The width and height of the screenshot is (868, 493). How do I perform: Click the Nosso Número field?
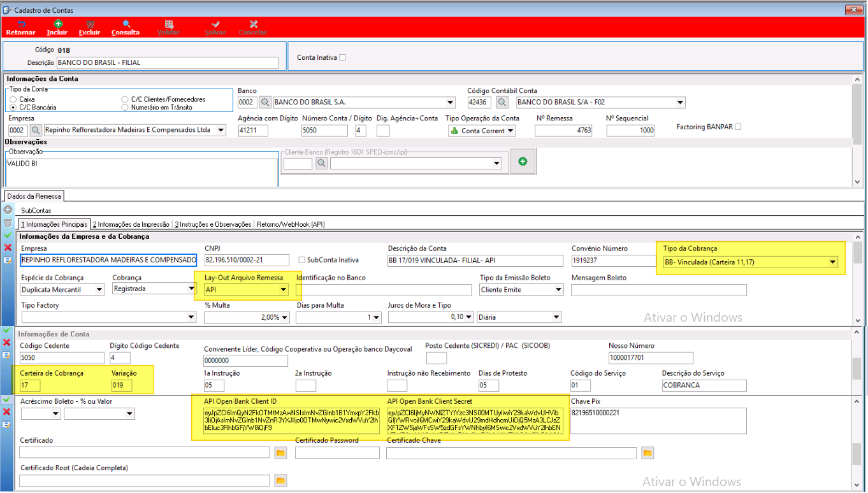coord(651,358)
